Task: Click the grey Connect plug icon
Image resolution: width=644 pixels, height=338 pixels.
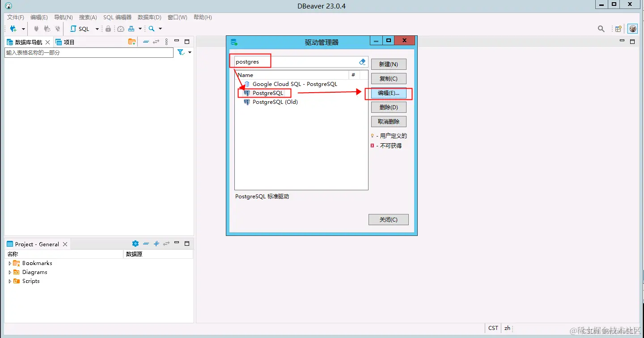Action: click(x=37, y=29)
